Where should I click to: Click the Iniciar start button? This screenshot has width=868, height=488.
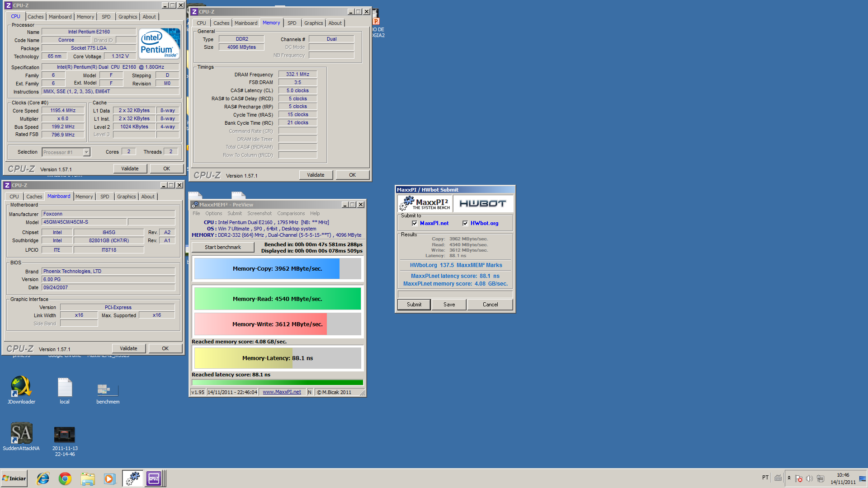point(14,479)
